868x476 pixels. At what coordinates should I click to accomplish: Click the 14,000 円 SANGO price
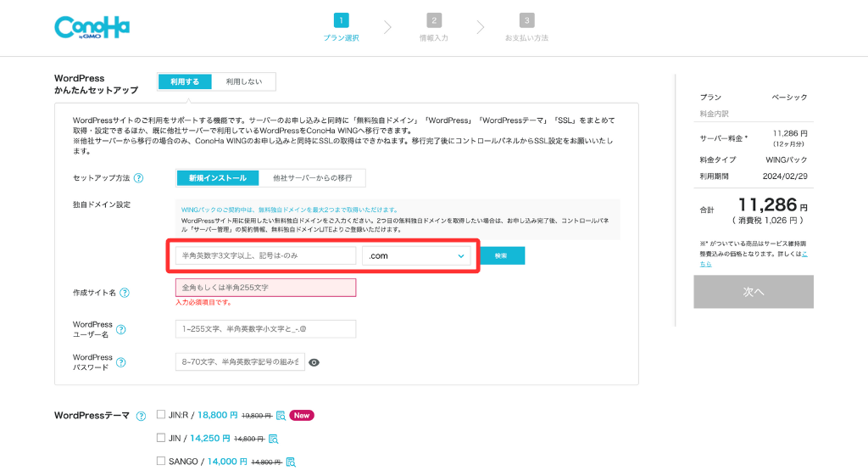(x=227, y=462)
